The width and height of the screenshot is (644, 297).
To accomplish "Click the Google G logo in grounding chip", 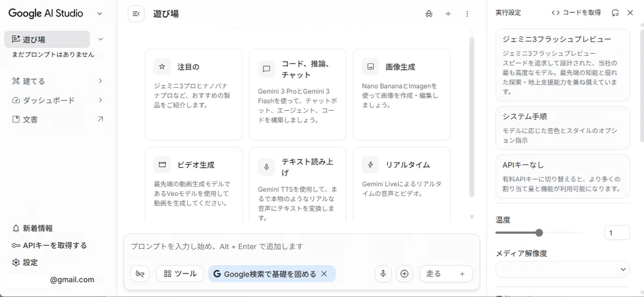I will tap(217, 274).
